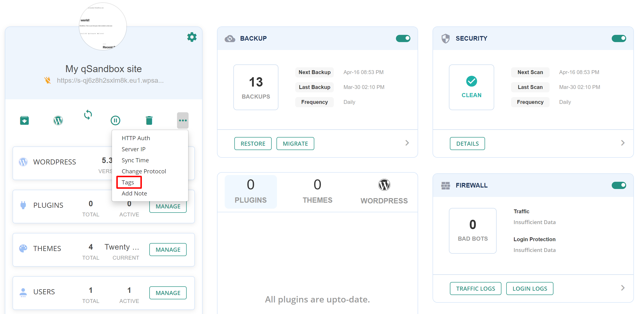Turn off the Security toggle

pyautogui.click(x=618, y=38)
